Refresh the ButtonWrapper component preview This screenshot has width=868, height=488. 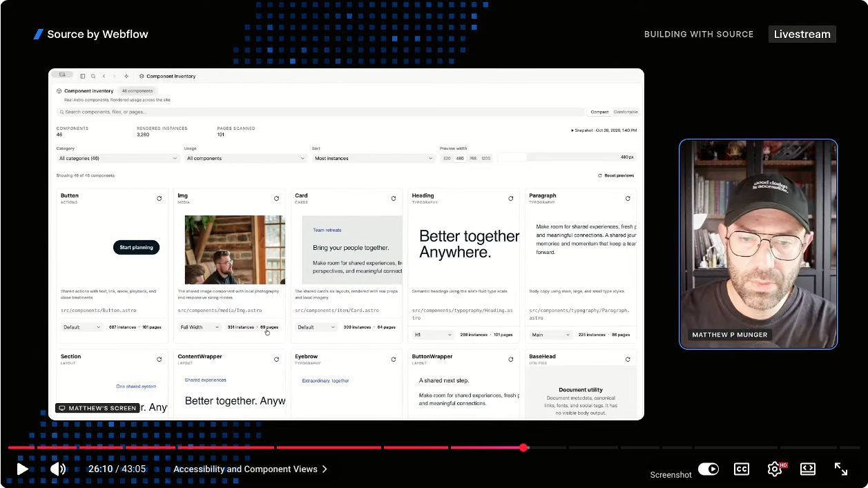[x=511, y=359]
